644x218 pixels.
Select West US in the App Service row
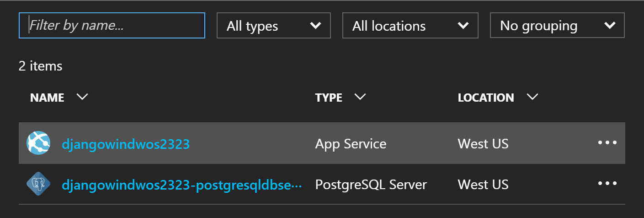[x=483, y=144]
